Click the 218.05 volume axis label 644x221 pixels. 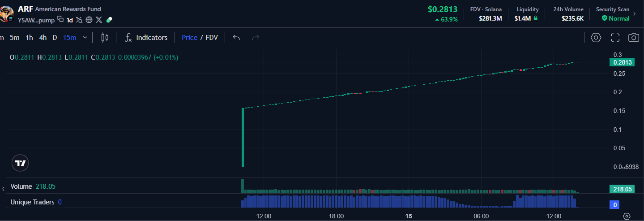click(622, 189)
